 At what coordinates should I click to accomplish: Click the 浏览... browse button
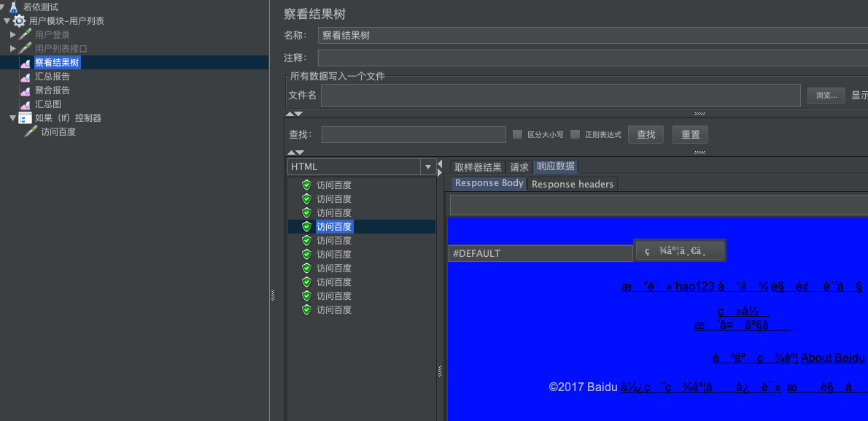(x=826, y=96)
